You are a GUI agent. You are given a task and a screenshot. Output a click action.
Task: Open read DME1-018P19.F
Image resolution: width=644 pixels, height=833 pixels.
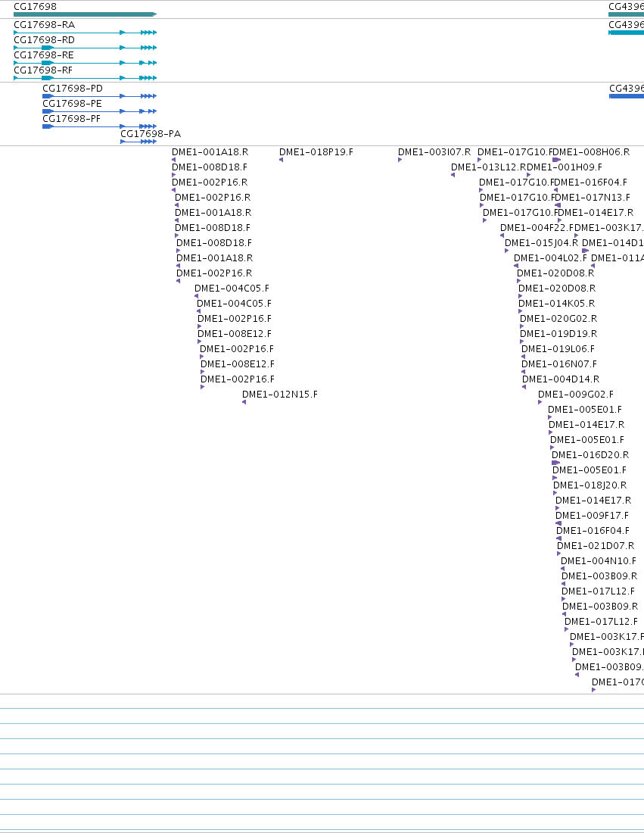pyautogui.click(x=316, y=152)
